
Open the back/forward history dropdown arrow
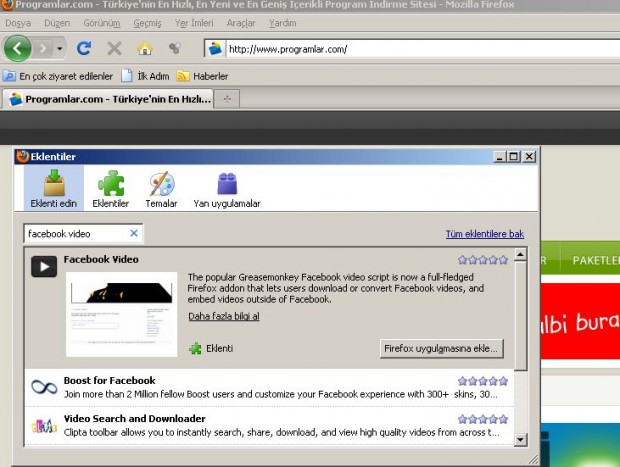(x=60, y=49)
